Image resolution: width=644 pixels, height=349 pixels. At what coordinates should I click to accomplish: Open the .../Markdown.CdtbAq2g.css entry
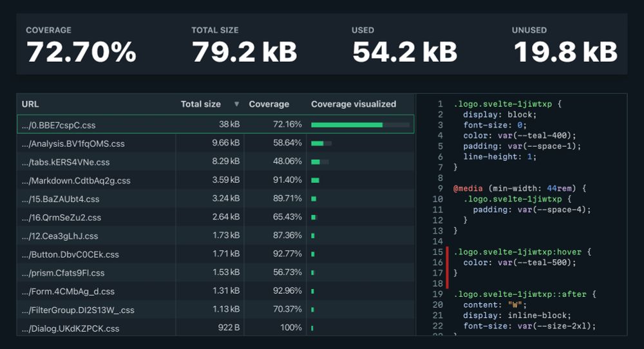click(x=76, y=181)
